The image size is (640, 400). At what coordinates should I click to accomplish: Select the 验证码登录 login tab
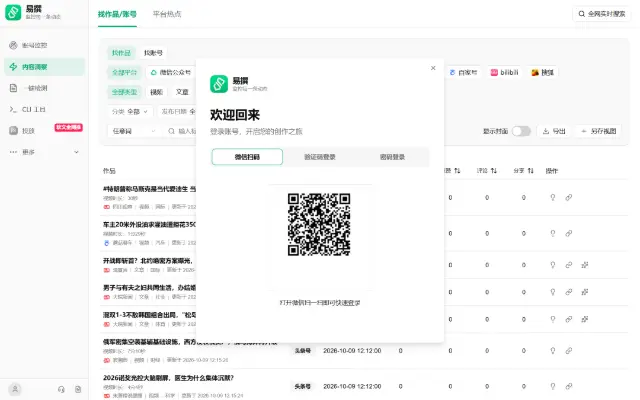coord(320,157)
